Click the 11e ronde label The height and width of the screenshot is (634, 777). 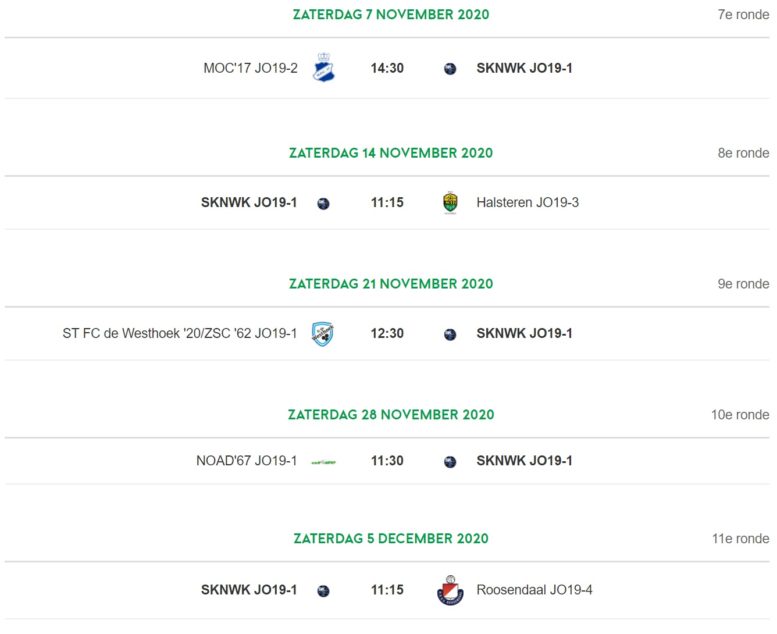(740, 538)
